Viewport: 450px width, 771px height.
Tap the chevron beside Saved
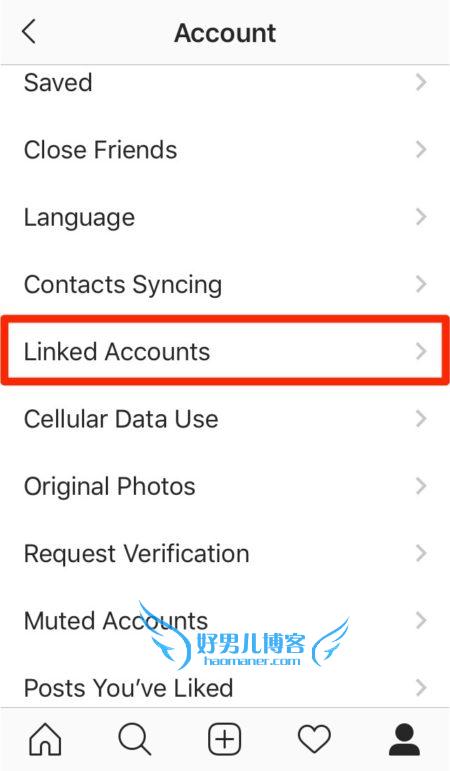pos(421,82)
